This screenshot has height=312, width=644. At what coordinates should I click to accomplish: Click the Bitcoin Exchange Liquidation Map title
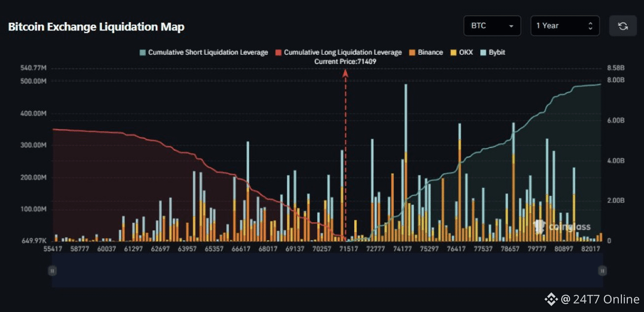(x=97, y=27)
